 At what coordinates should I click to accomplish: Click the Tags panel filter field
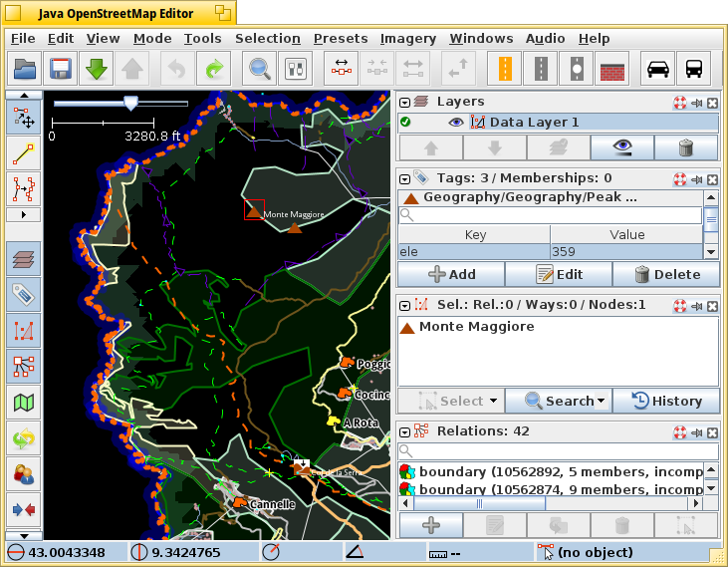pos(550,215)
